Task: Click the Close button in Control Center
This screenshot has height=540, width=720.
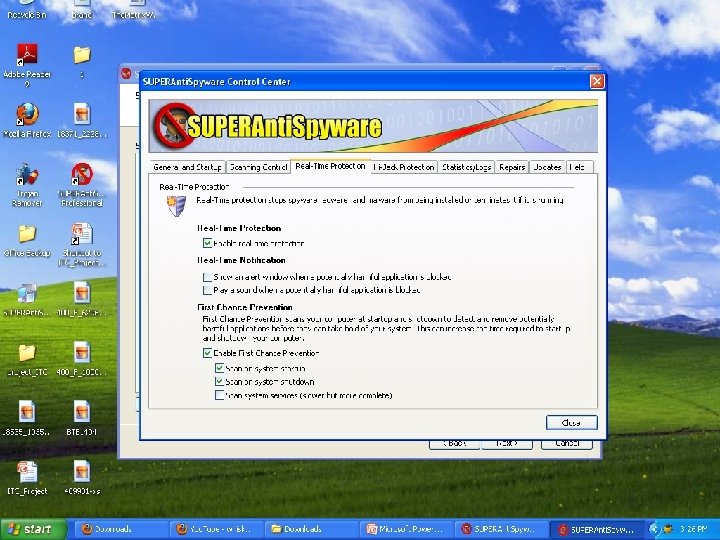Action: pos(572,422)
